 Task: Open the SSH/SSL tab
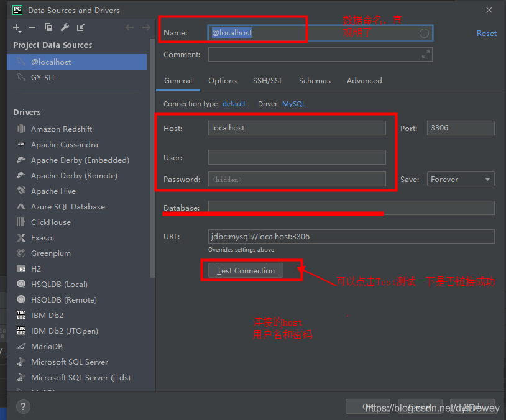click(268, 81)
